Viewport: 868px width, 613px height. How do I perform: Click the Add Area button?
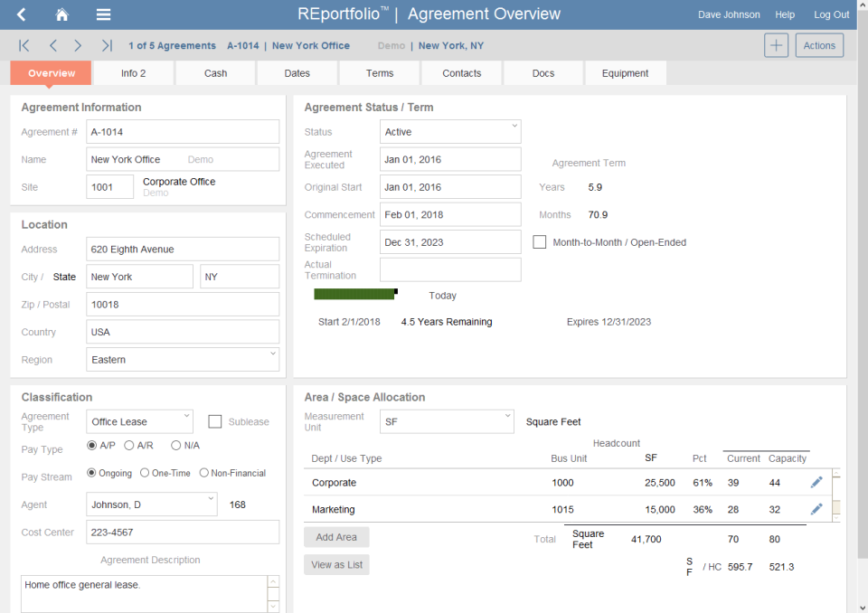coord(336,537)
